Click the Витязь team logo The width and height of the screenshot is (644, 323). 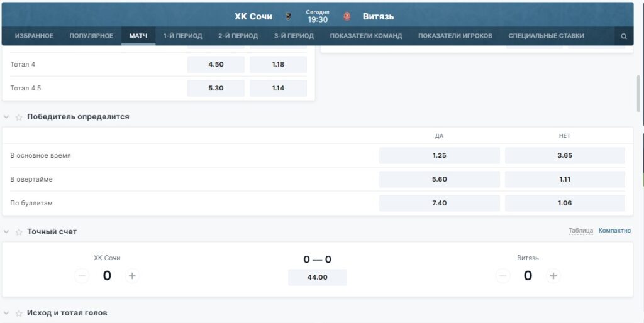tap(347, 16)
